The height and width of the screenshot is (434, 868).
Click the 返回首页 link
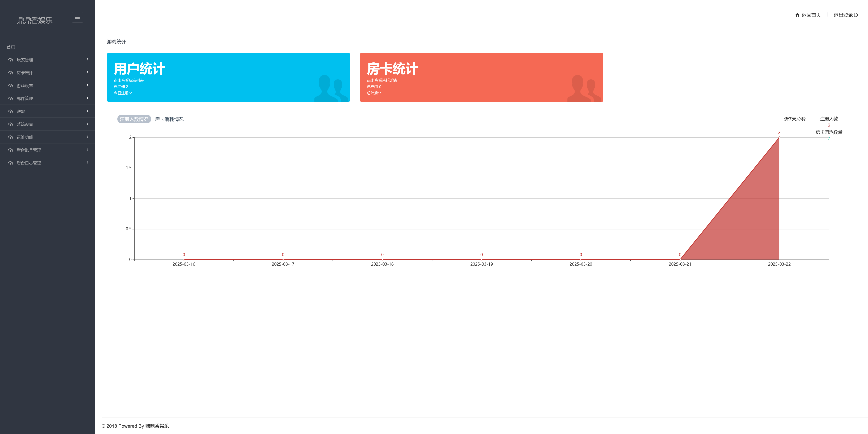811,15
